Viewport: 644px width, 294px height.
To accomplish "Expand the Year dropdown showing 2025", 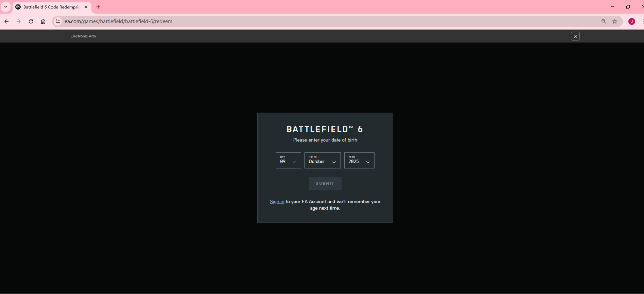I will point(359,161).
